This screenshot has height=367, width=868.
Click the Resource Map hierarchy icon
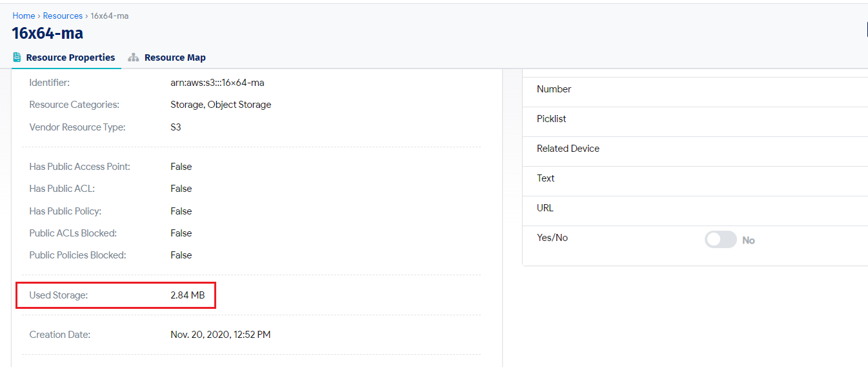pos(134,58)
